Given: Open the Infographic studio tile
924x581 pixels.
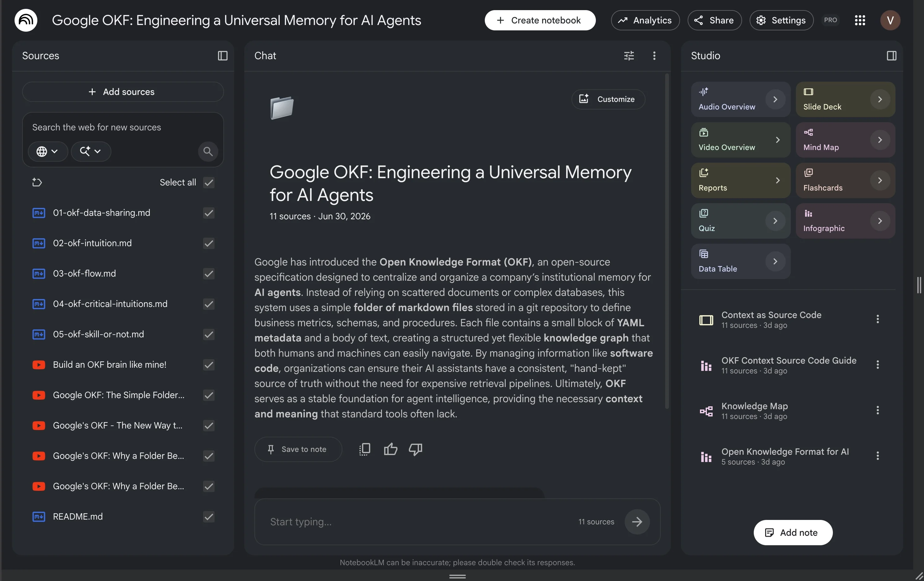Looking at the screenshot, I should (845, 221).
